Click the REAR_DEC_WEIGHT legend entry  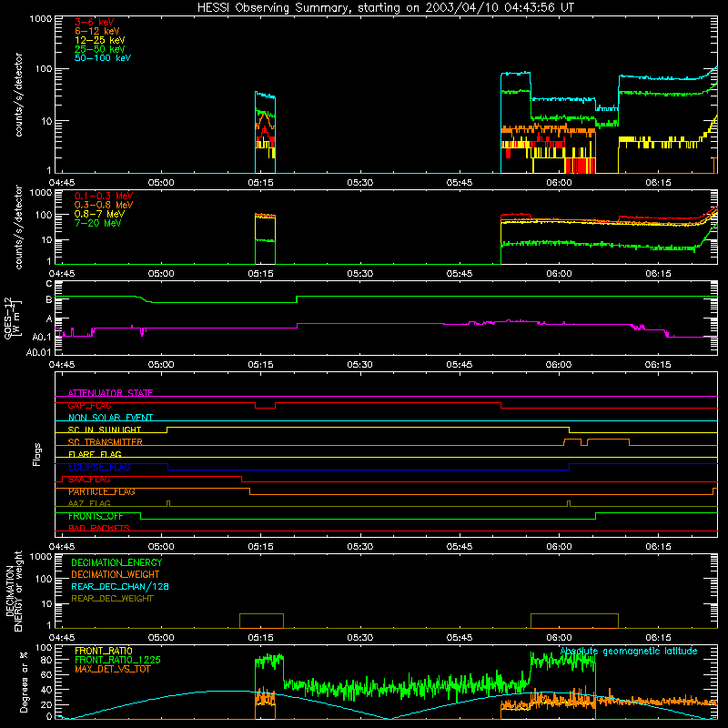point(112,599)
